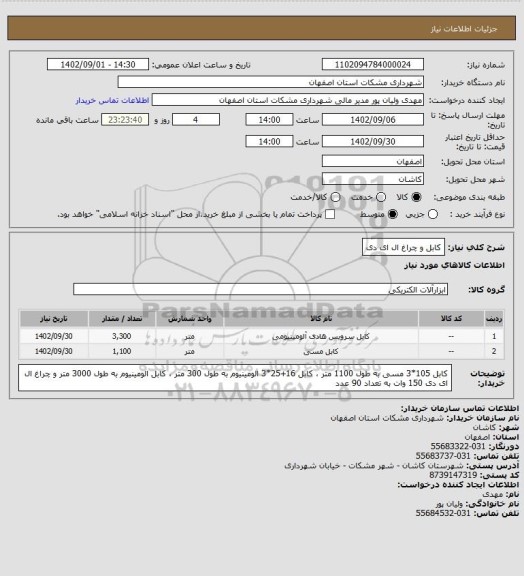The width and height of the screenshot is (524, 576).
Task: Click the delivery province field اصفهان
Action: click(373, 161)
